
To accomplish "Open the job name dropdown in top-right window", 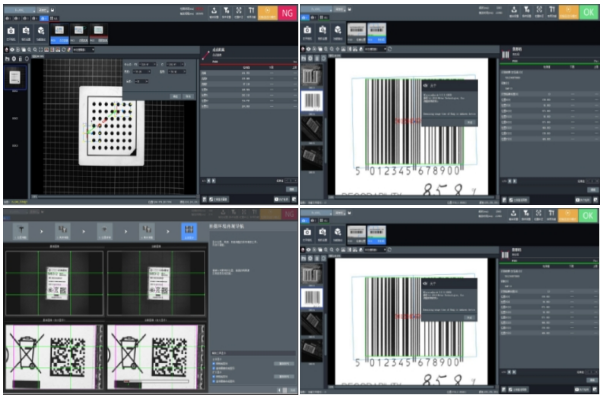I will coord(316,9).
